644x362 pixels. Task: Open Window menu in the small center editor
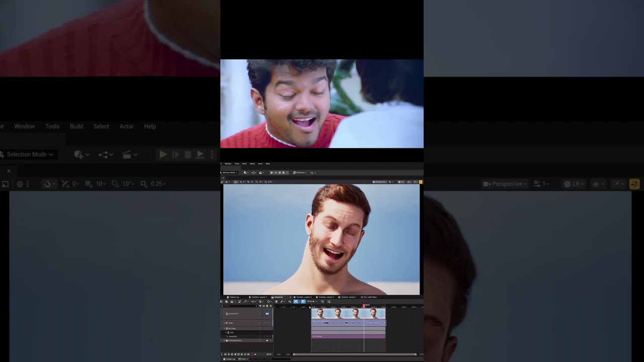pos(228,163)
